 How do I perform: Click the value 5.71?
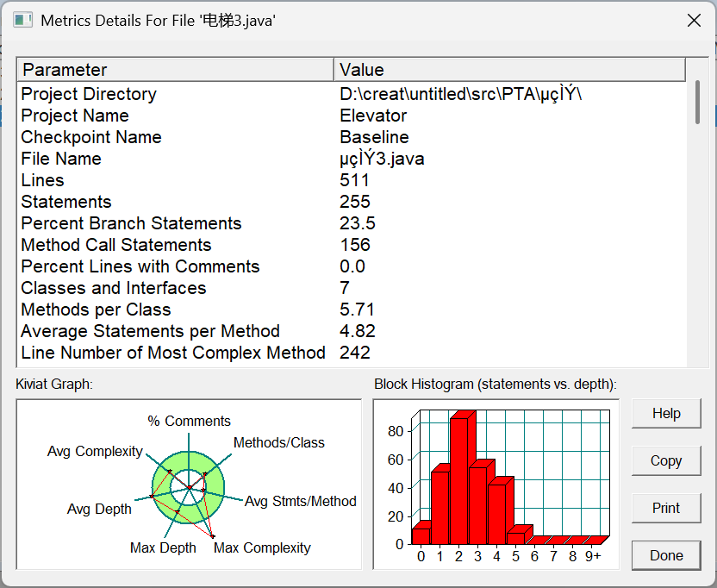pos(357,310)
